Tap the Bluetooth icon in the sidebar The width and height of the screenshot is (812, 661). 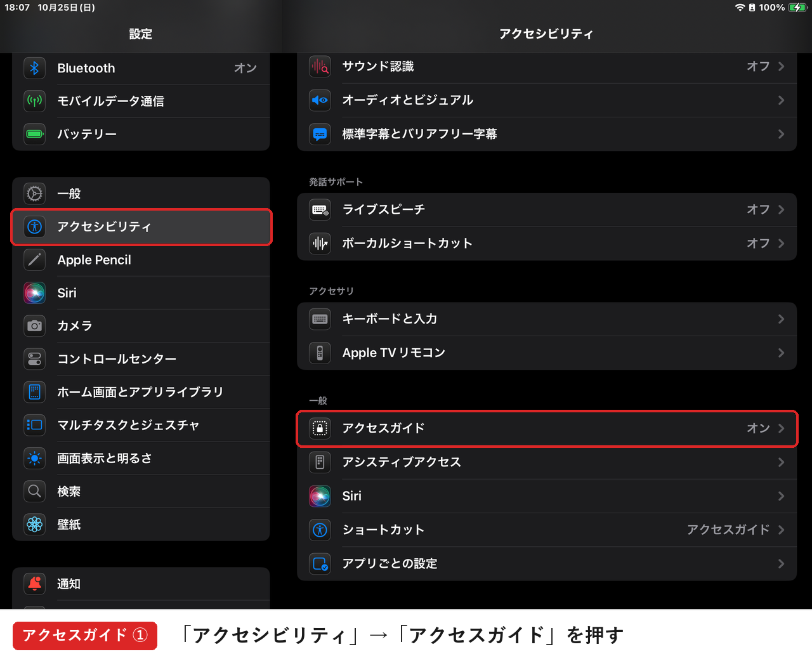tap(35, 68)
